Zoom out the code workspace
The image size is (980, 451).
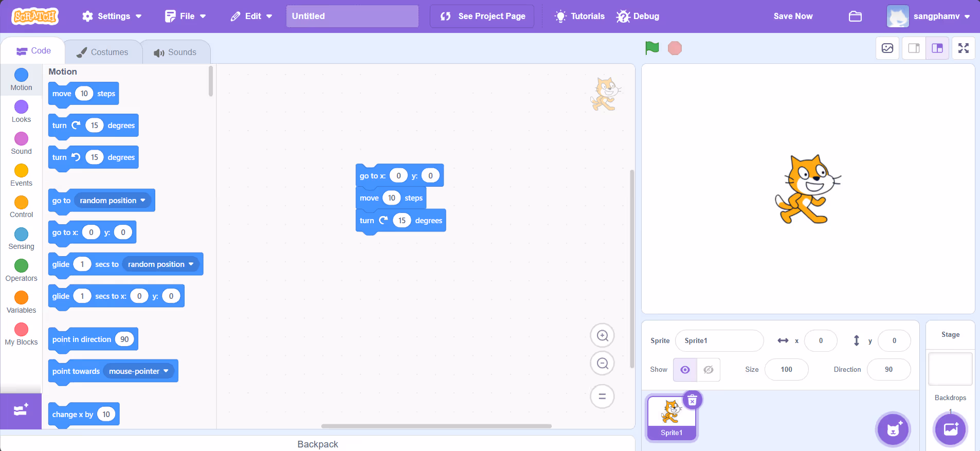[x=603, y=364]
